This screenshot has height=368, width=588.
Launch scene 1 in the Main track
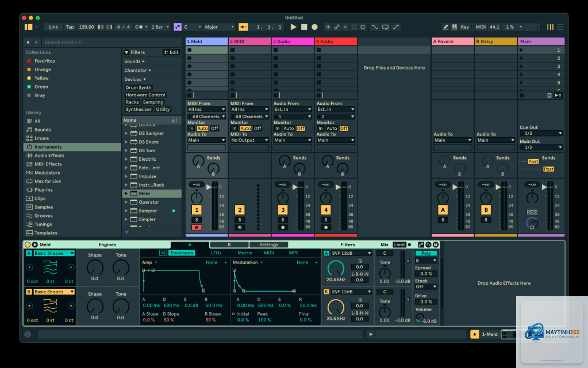[x=521, y=50]
